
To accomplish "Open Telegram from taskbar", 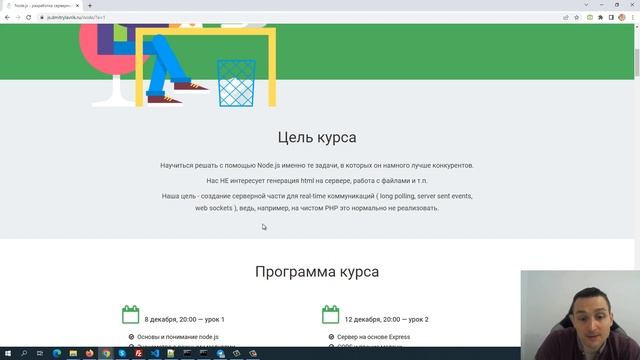I will [220, 353].
